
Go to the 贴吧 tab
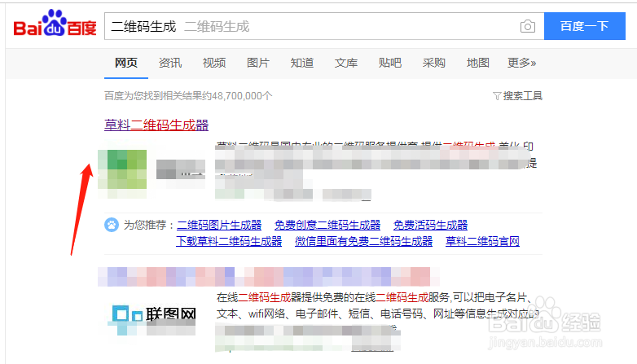tap(390, 63)
